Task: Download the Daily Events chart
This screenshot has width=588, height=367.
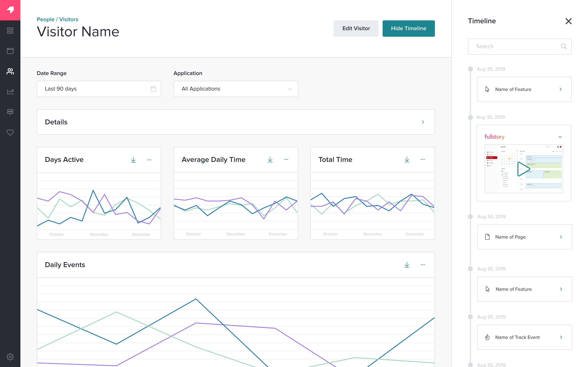Action: pyautogui.click(x=407, y=265)
